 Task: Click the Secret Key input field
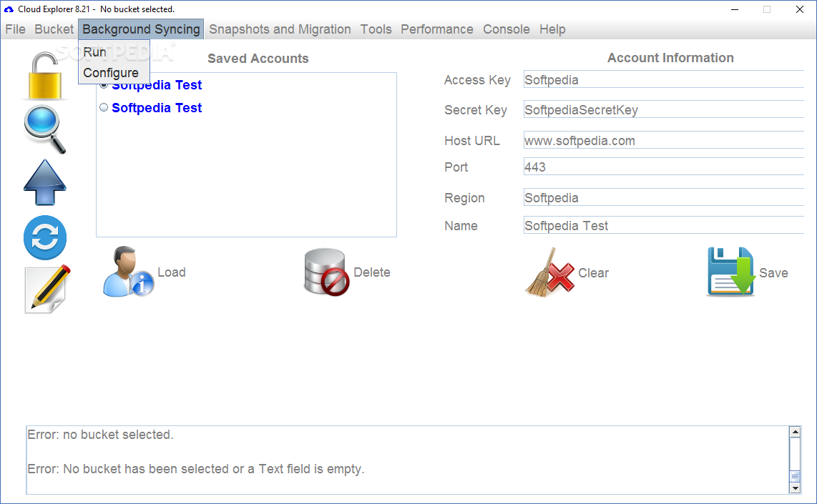(664, 110)
